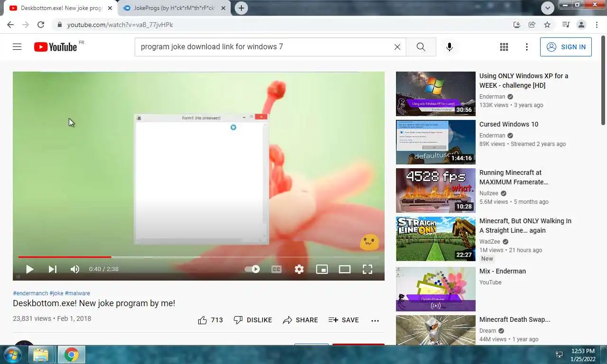This screenshot has width=607, height=364.
Task: Click the channel watermark on video
Action: (369, 242)
